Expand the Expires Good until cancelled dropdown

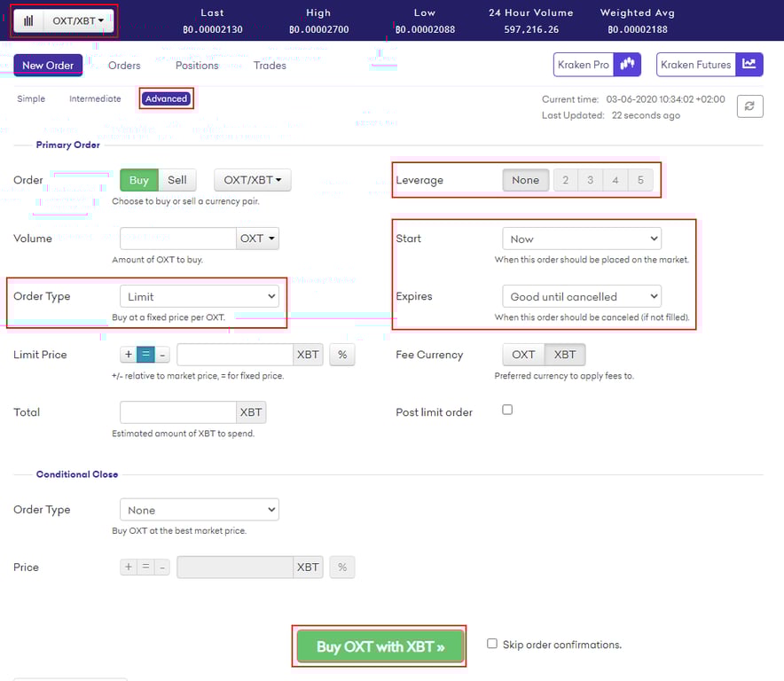tap(582, 296)
